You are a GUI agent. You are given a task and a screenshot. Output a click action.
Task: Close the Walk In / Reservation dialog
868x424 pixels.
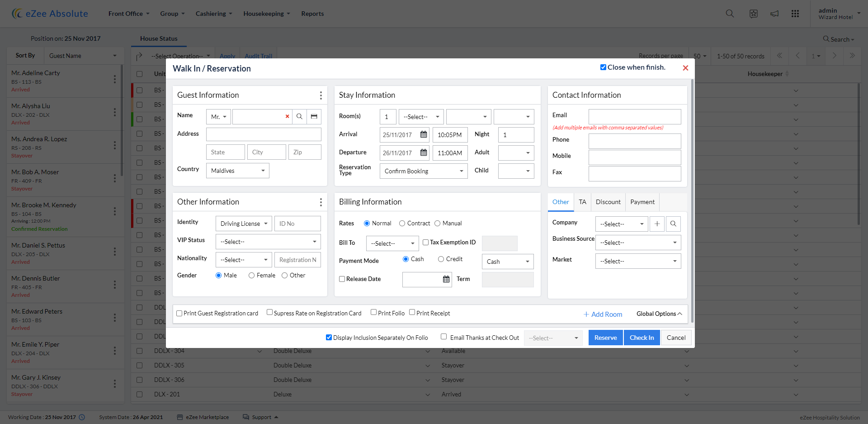pos(685,68)
